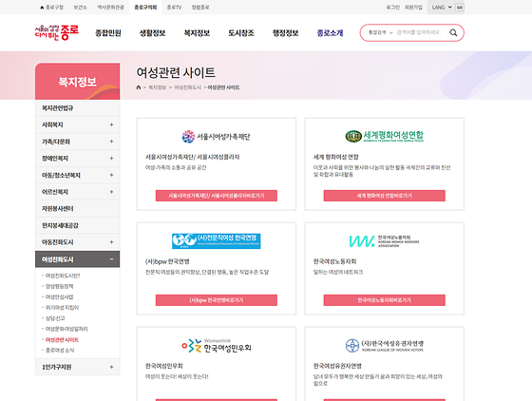Click the 한국여성민우회 card title text
This screenshot has width=532, height=401.
[x=164, y=366]
